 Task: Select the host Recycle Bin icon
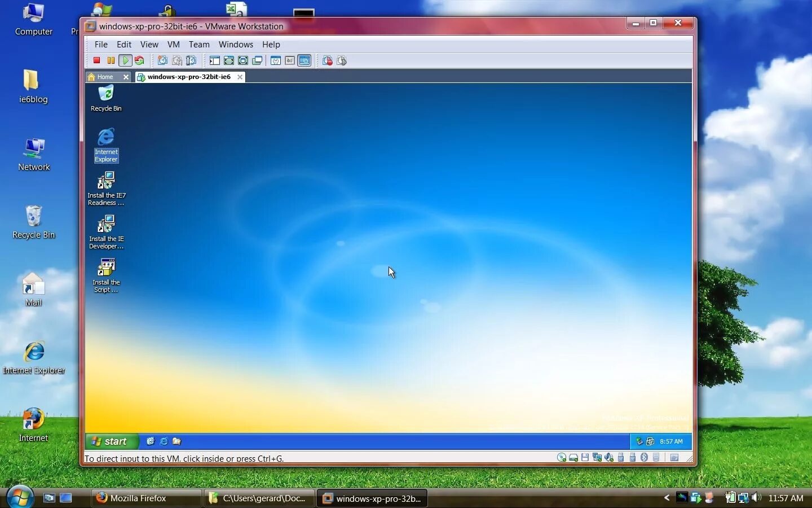tap(34, 222)
